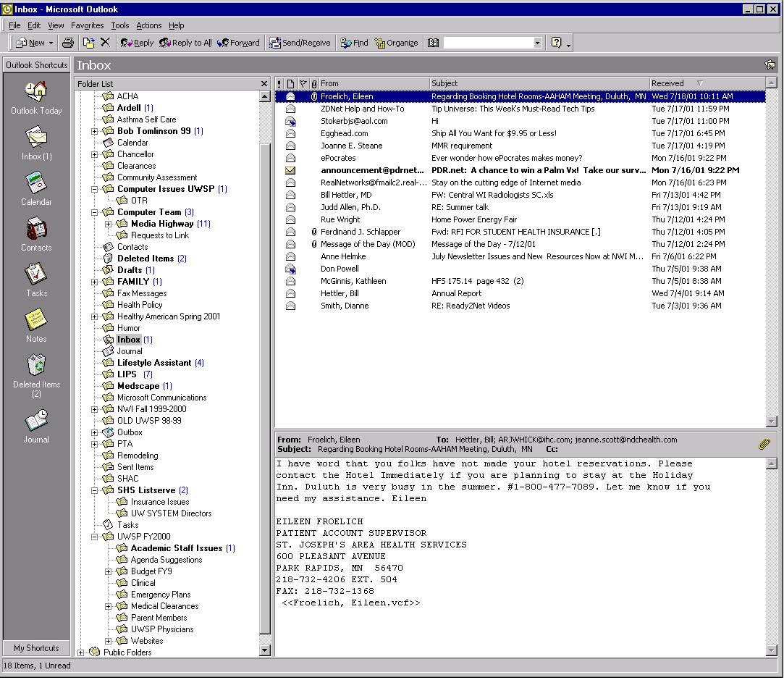The image size is (784, 680).
Task: Open the Tasks shortcut in Outlook bar
Action: [36, 280]
